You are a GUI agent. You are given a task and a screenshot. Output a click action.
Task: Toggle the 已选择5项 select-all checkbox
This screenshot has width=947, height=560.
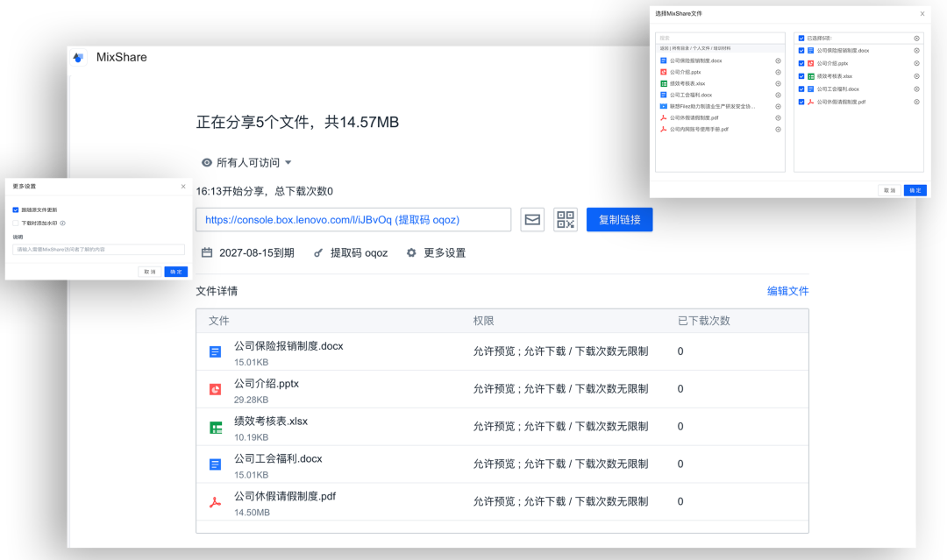click(x=801, y=38)
